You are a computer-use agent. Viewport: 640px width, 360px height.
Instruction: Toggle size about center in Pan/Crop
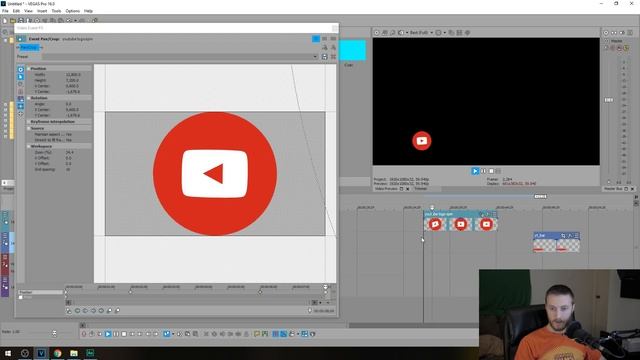20,107
